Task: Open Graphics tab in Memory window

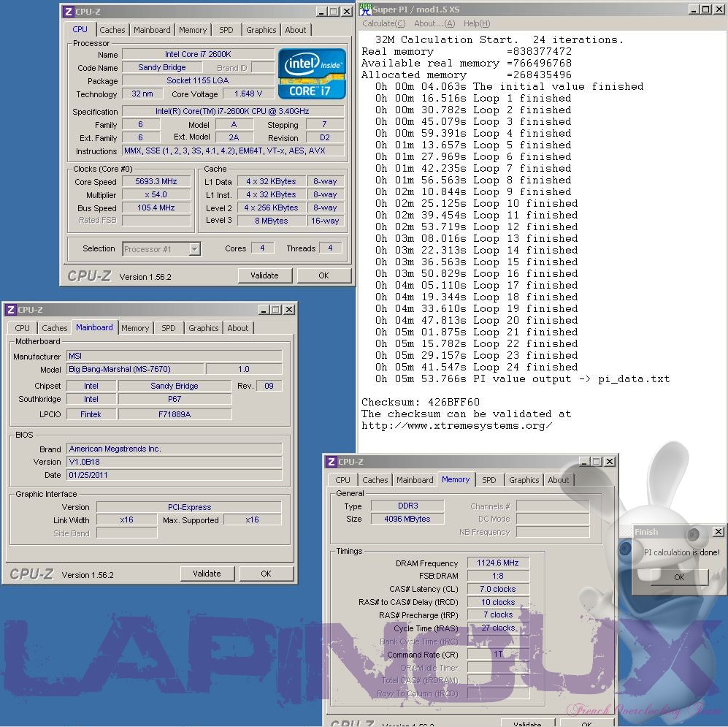Action: coord(524,480)
